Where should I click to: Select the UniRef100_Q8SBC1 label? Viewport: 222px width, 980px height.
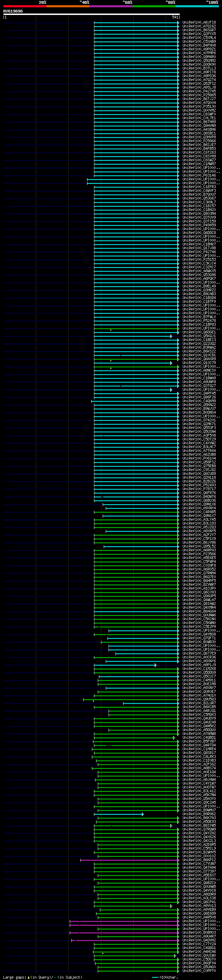199,133
